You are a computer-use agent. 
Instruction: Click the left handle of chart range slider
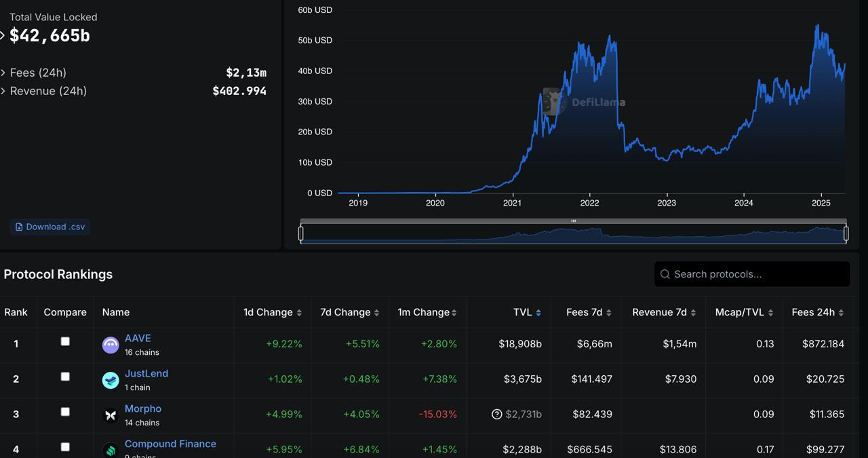(x=301, y=233)
